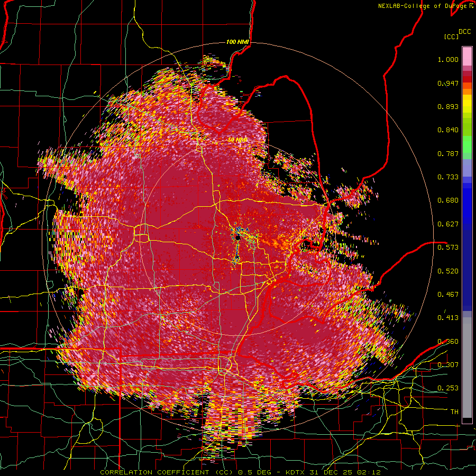The width and height of the screenshot is (476, 476).
Task: Click the TH threshold label on legend
Action: (x=454, y=412)
